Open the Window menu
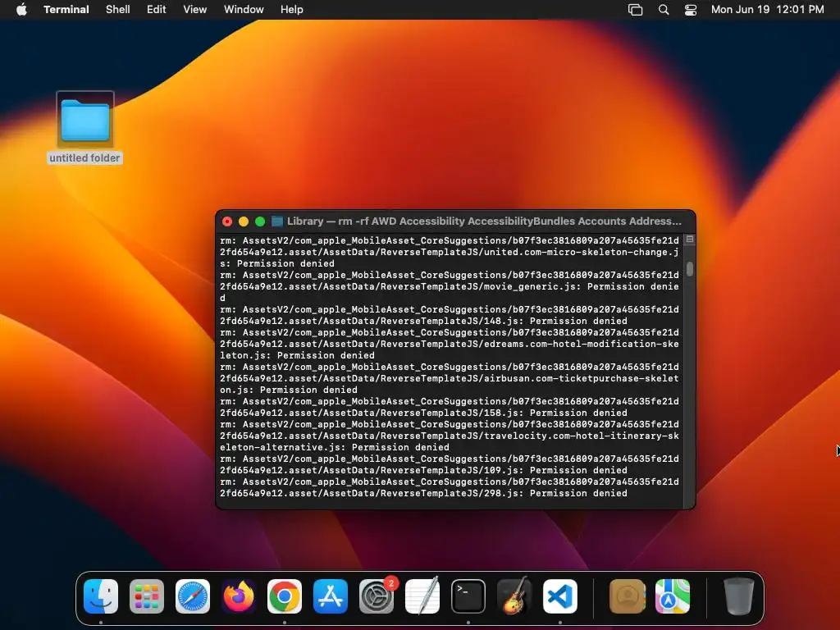This screenshot has width=840, height=630. coord(244,10)
